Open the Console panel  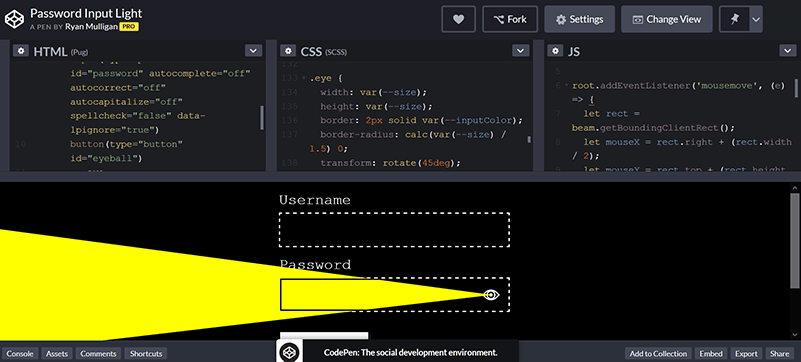pos(19,353)
